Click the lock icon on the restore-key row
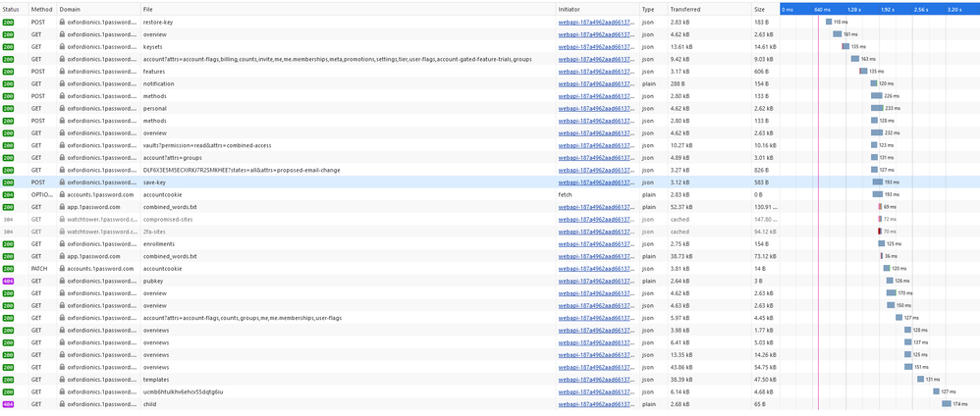 pos(63,22)
